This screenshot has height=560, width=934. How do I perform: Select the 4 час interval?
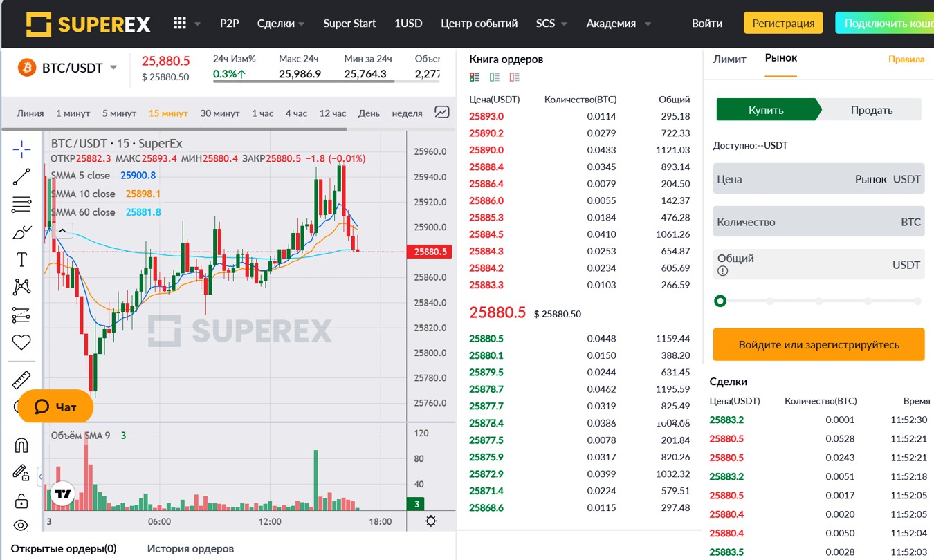click(x=296, y=113)
